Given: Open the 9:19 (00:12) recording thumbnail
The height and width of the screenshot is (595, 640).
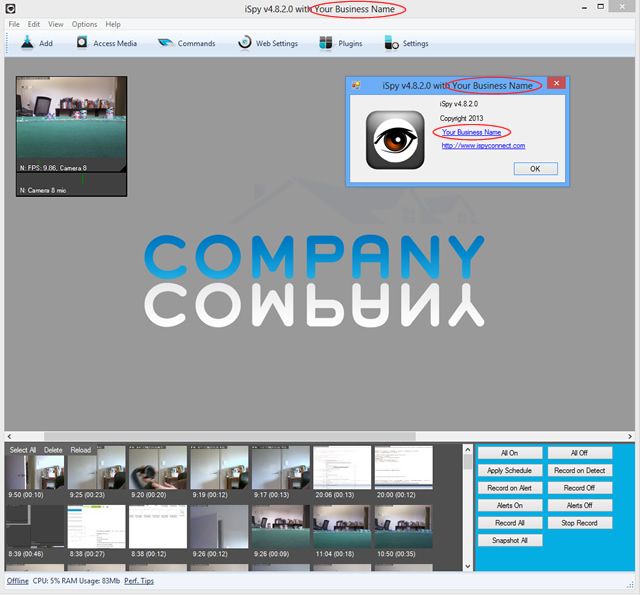Looking at the screenshot, I should tap(219, 468).
